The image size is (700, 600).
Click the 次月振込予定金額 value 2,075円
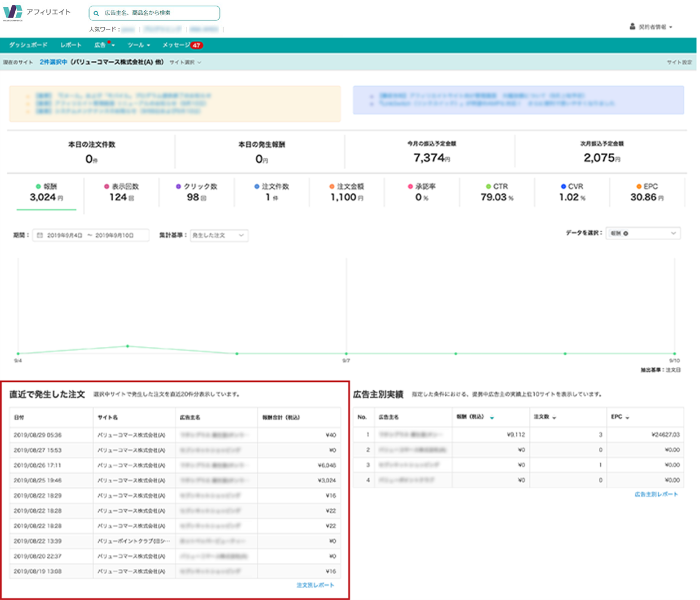point(602,158)
